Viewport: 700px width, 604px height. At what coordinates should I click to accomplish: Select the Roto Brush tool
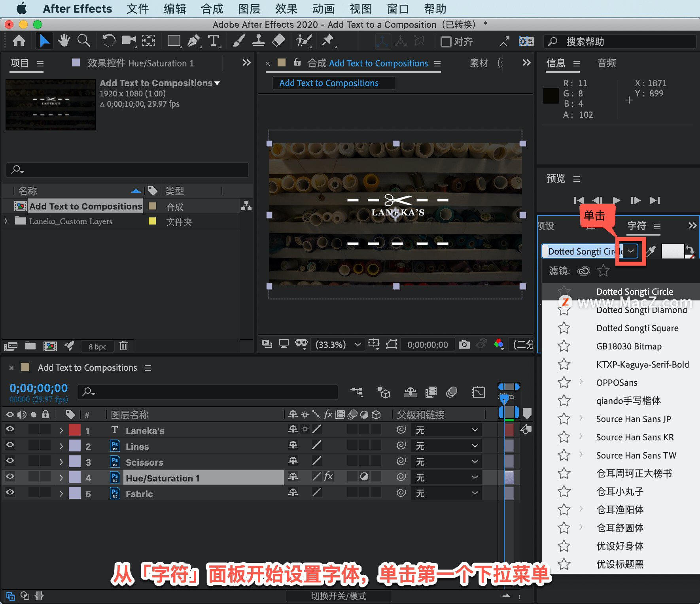tap(304, 40)
